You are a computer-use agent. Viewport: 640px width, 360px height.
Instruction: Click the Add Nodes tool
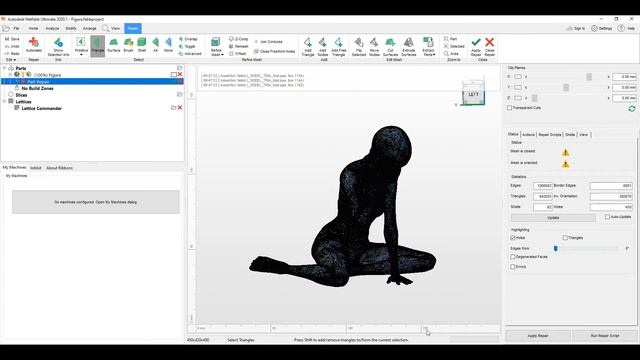(322, 47)
